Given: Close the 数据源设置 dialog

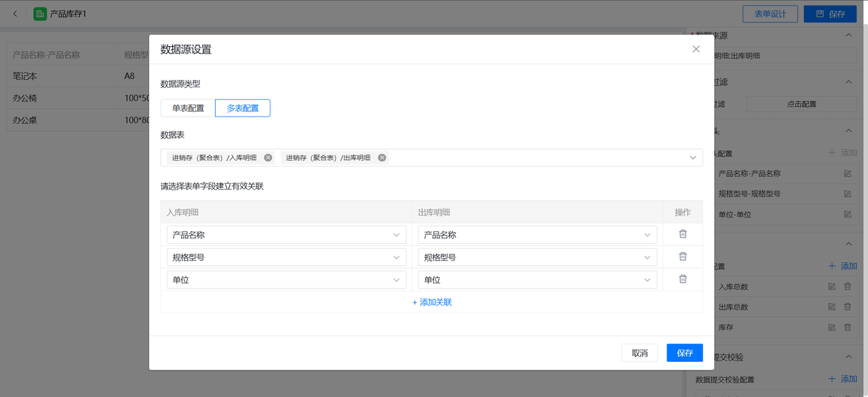Looking at the screenshot, I should tap(696, 49).
